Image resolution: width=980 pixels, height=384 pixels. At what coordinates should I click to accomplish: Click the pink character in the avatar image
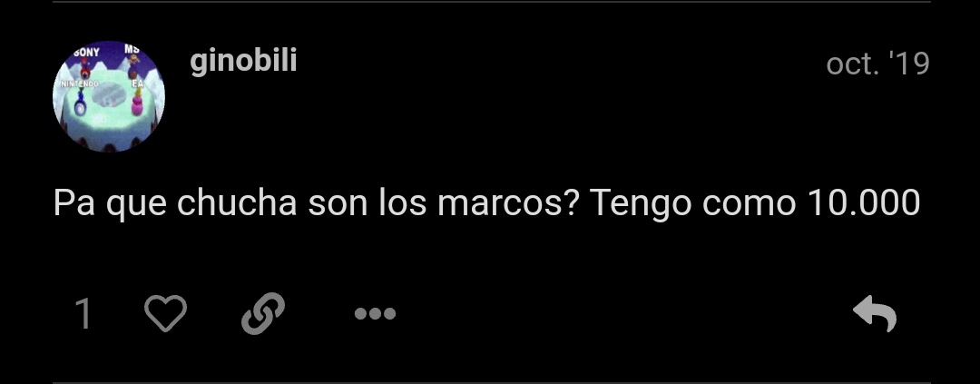point(137,102)
